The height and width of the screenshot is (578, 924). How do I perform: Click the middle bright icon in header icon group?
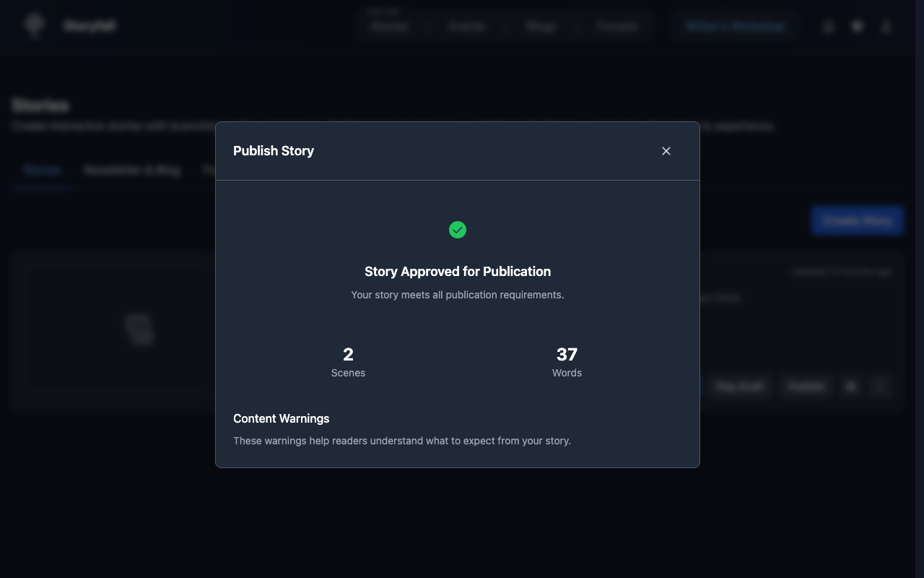[858, 27]
